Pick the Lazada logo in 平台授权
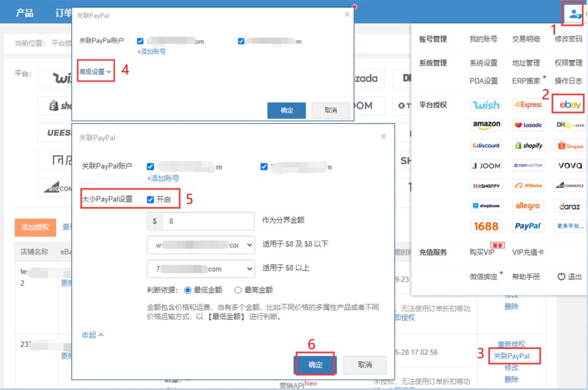This screenshot has height=390, width=588. pos(528,125)
